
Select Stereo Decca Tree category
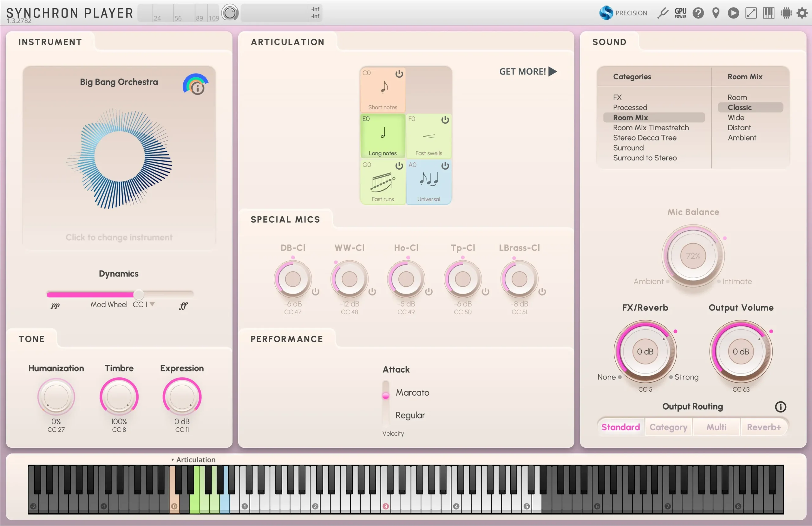tap(645, 138)
